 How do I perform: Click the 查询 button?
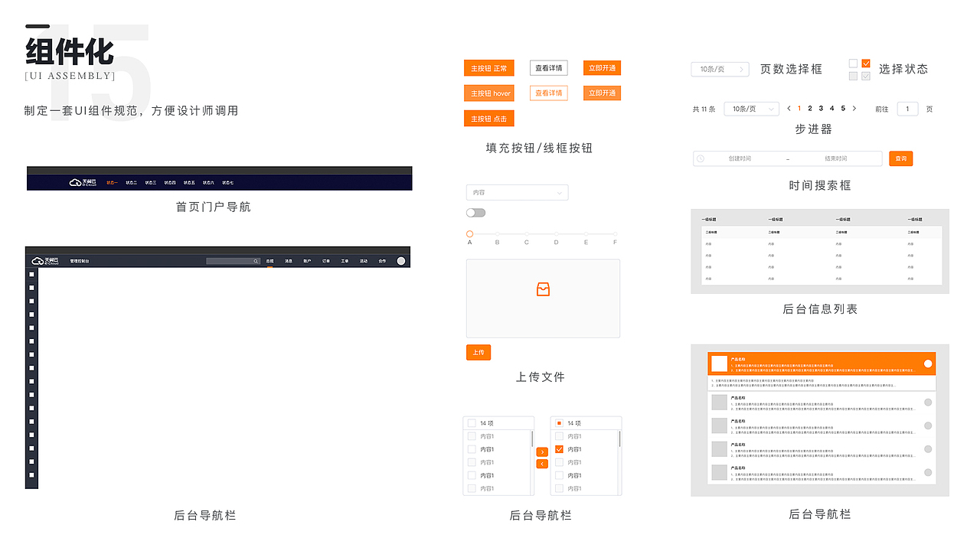901,158
